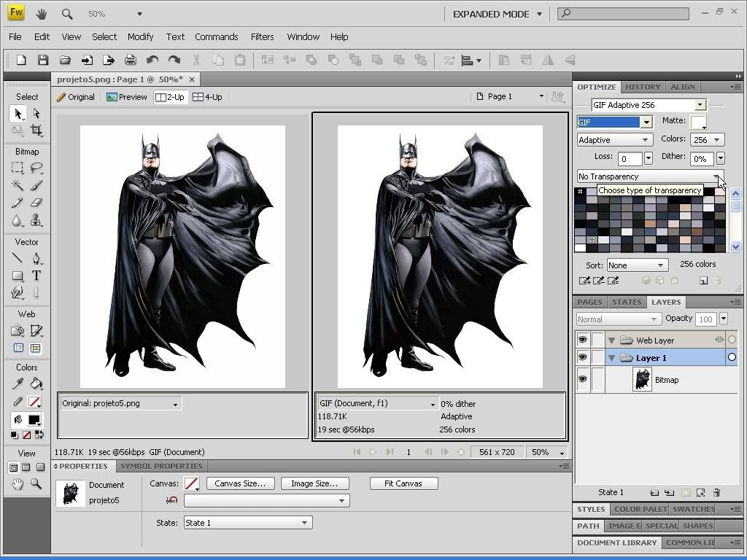Click the New document icon

click(x=21, y=60)
